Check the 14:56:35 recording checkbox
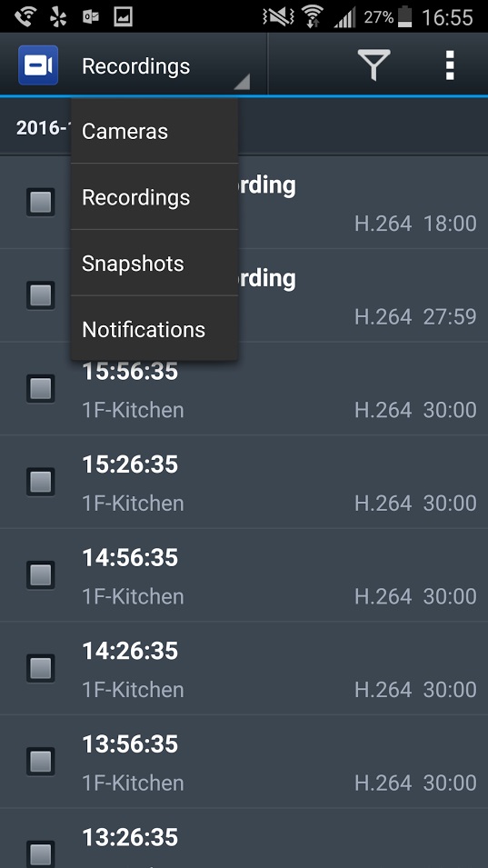488x868 pixels. (40, 574)
